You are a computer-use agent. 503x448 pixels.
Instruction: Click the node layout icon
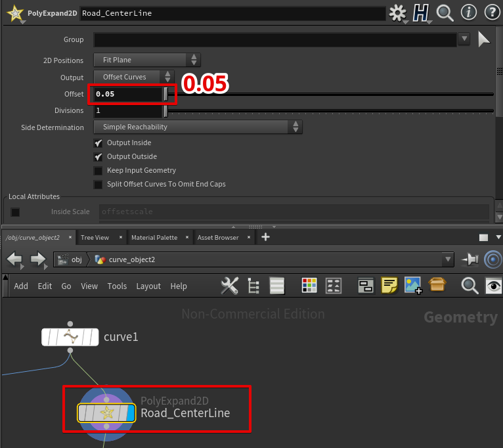point(334,286)
